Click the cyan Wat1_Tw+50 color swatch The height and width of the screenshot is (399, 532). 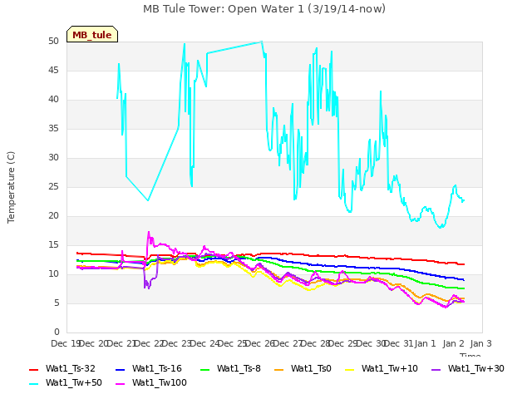click(33, 384)
